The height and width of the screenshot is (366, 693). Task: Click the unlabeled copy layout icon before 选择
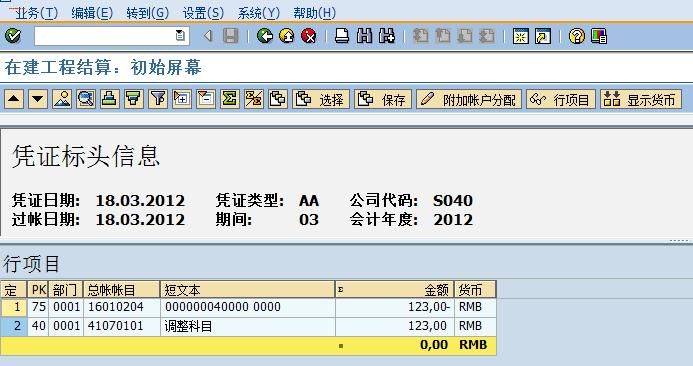click(x=278, y=99)
